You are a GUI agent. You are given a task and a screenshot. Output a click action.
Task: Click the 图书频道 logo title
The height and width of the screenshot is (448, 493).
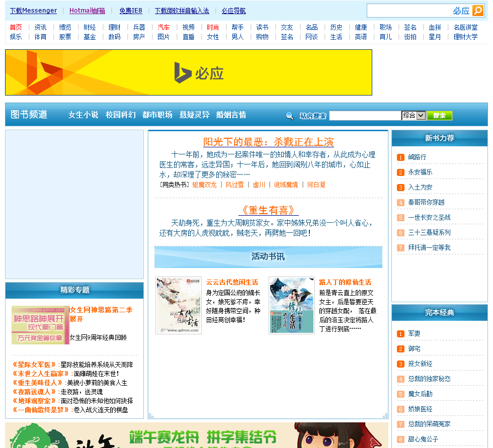click(x=29, y=114)
